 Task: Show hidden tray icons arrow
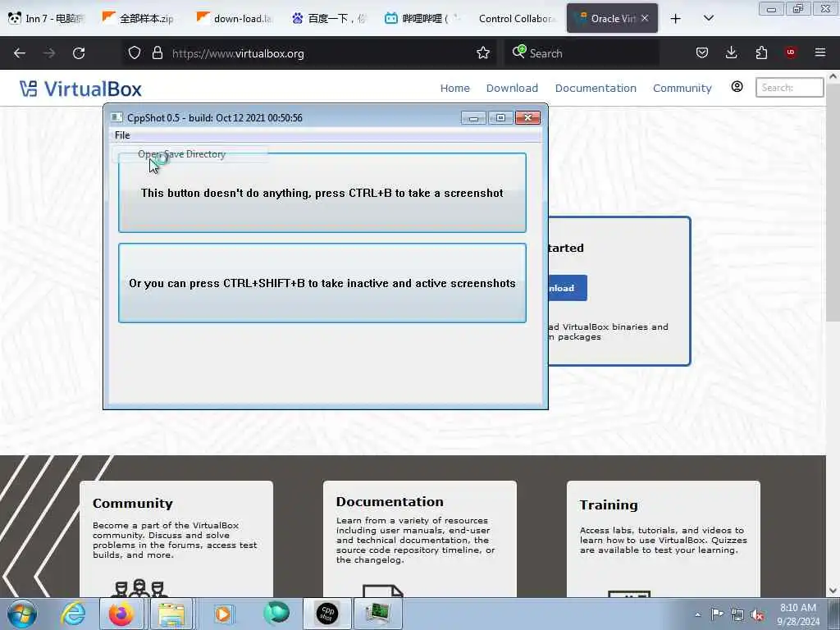coord(697,614)
